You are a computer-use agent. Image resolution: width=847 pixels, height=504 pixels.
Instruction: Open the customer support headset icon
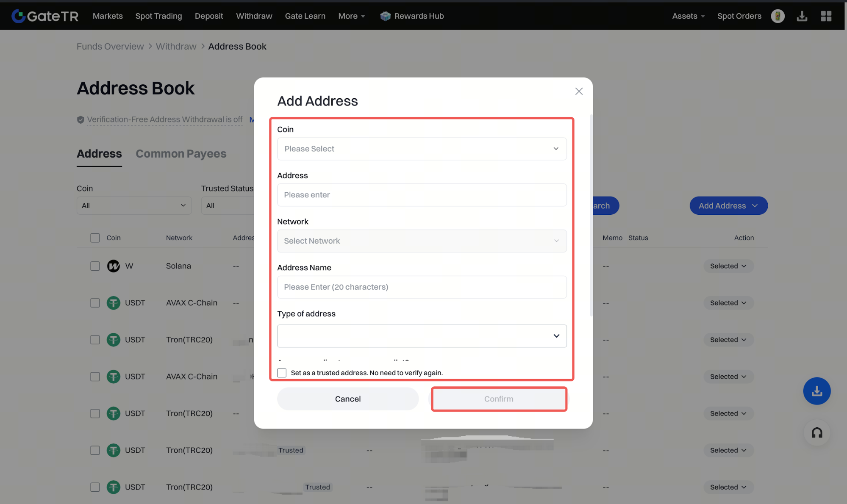(x=816, y=433)
